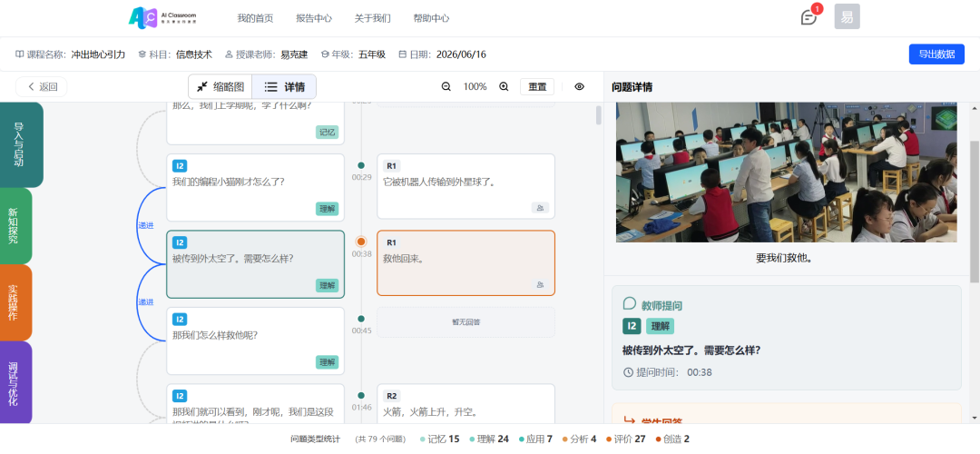
Task: Click the I2 badge on 那我们怎么样救他呢 card
Action: tap(180, 320)
